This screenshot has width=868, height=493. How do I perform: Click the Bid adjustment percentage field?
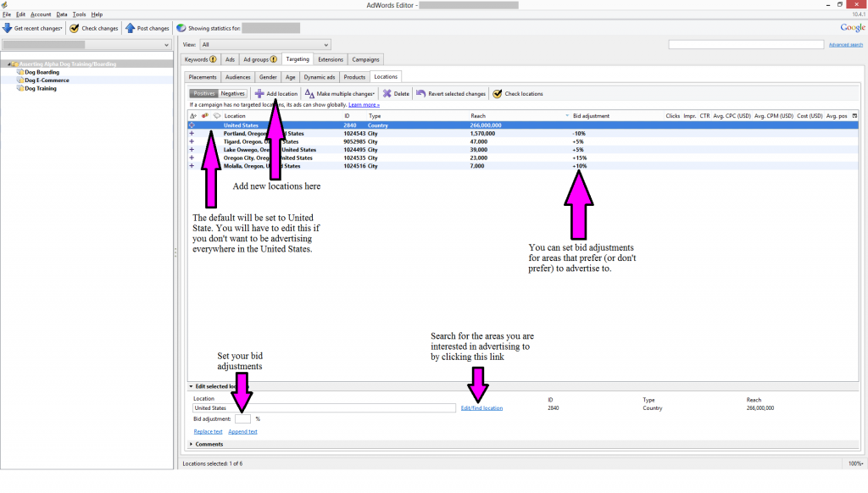[242, 418]
